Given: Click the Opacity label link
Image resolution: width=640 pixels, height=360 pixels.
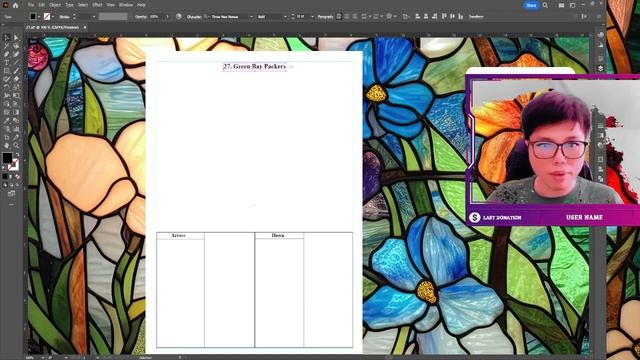Looking at the screenshot, I should pyautogui.click(x=141, y=17).
